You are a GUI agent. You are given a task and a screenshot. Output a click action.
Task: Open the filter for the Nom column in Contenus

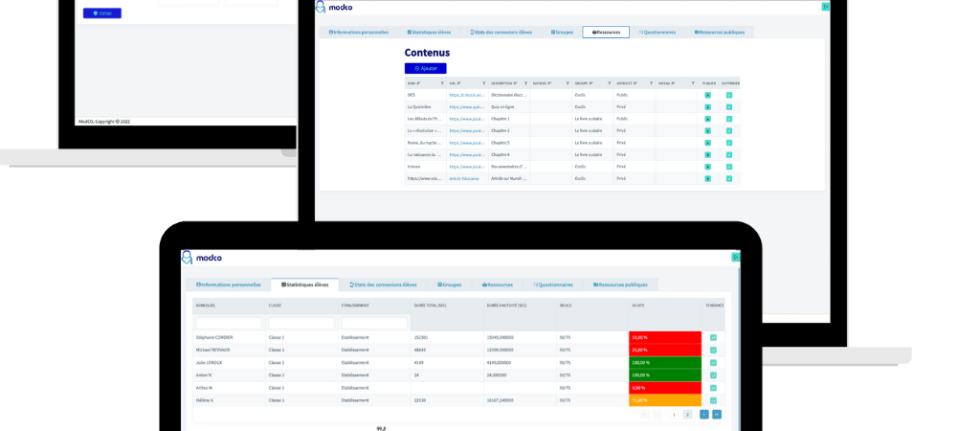(x=443, y=83)
